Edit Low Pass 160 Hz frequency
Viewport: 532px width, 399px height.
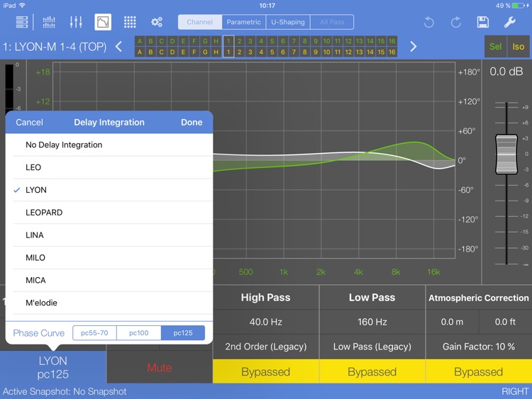(x=372, y=322)
